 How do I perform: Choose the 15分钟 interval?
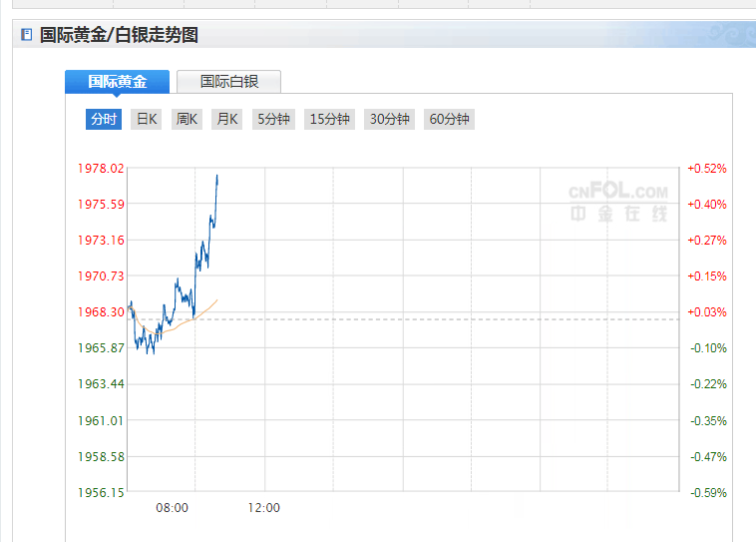pos(330,120)
